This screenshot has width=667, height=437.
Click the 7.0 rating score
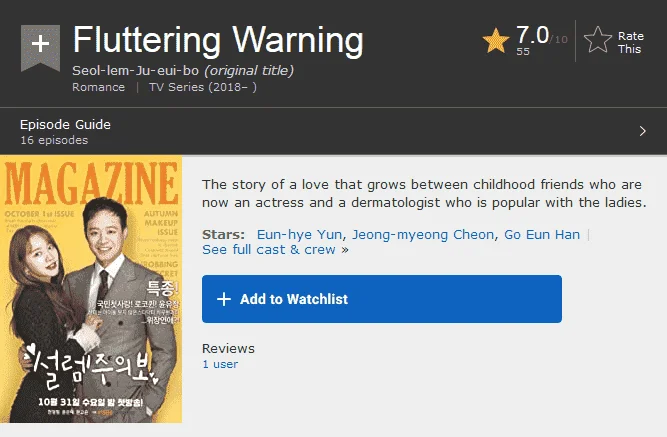532,34
